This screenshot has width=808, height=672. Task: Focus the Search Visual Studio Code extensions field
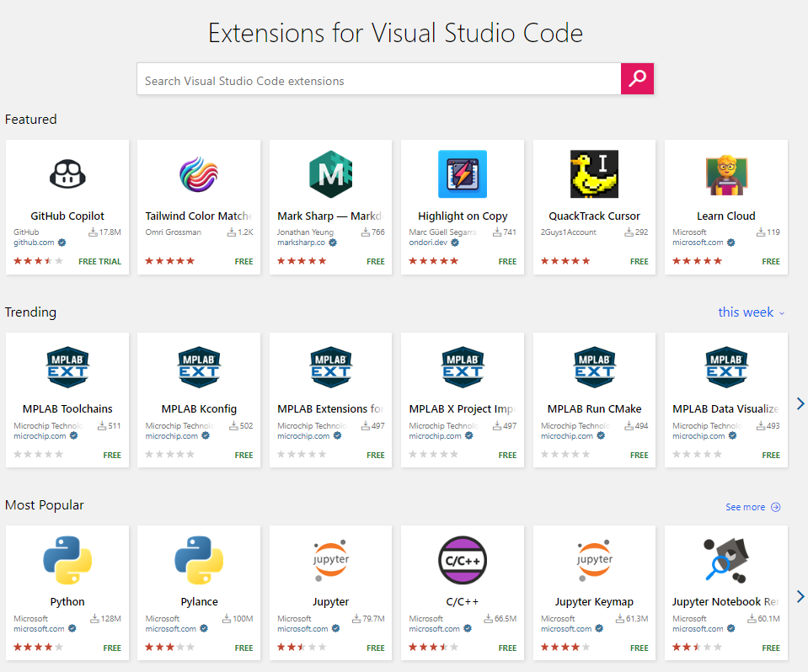point(379,79)
